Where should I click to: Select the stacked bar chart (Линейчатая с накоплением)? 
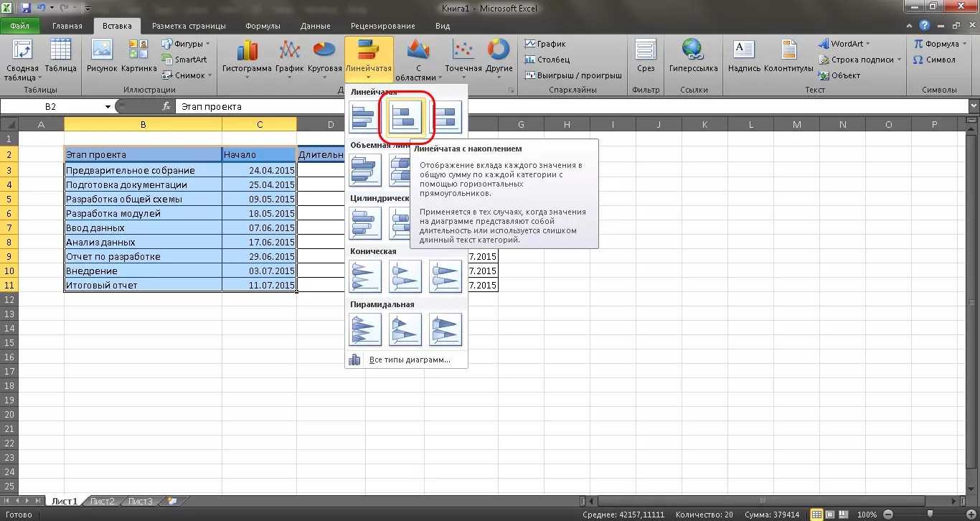click(x=405, y=117)
